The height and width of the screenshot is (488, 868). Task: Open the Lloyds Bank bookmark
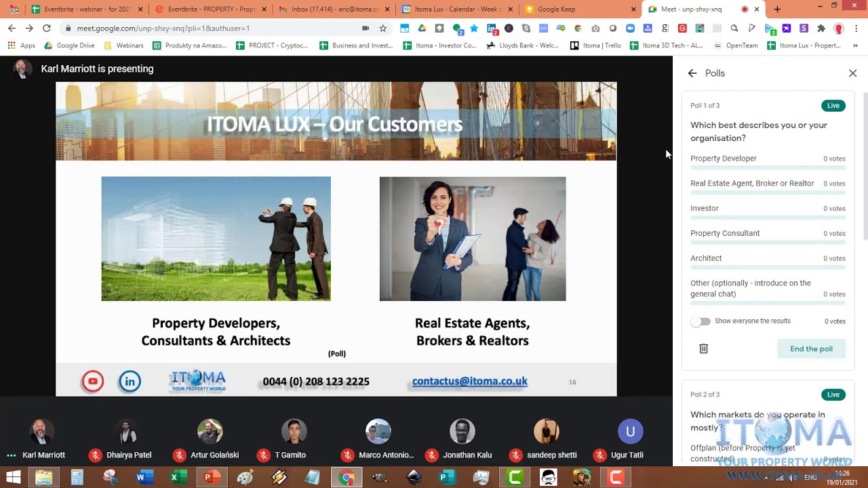point(523,45)
